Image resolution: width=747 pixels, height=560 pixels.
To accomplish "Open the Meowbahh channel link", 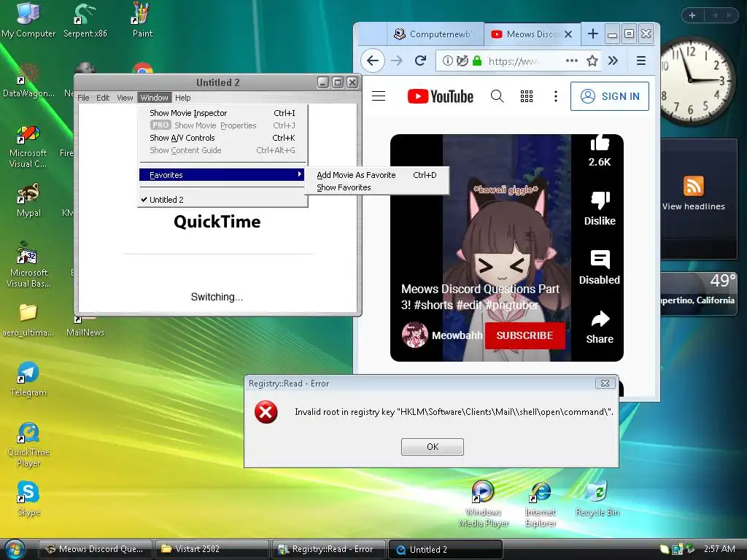I will click(x=457, y=335).
